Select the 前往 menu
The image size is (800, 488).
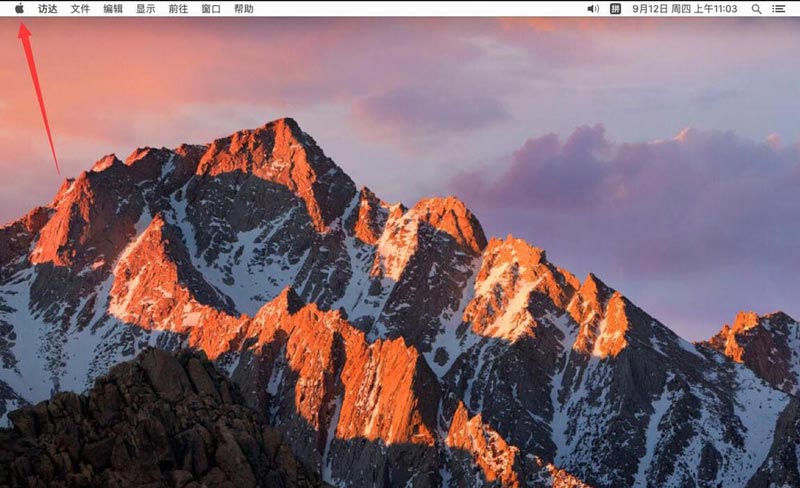[x=178, y=8]
